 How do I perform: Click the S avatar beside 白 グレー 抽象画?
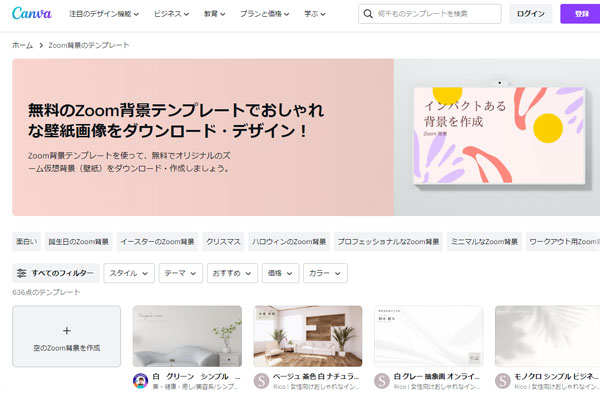point(382,380)
